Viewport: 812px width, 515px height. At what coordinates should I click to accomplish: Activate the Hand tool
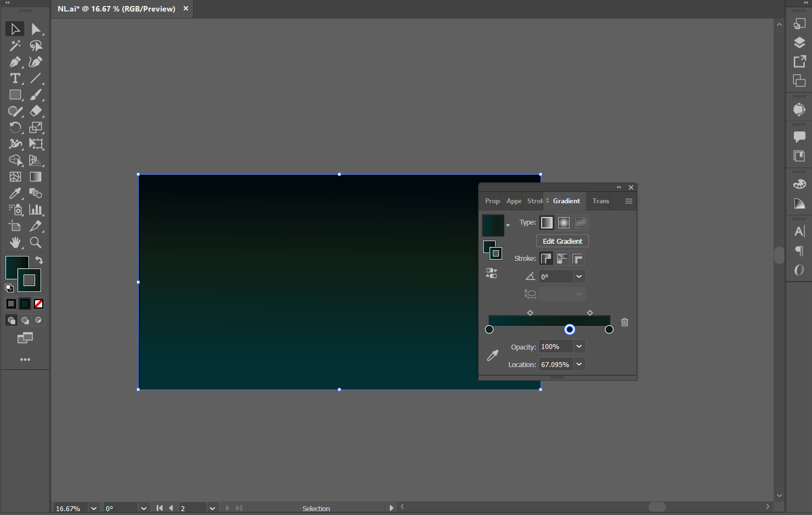pos(15,243)
